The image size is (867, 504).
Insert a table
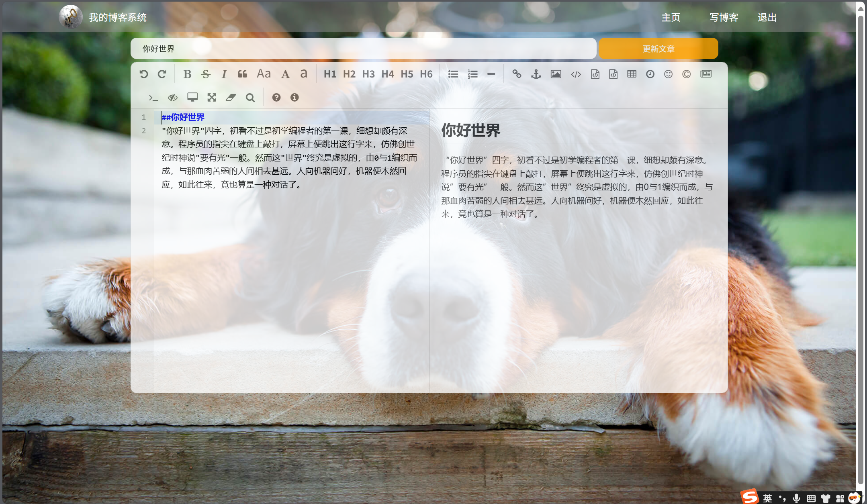(632, 74)
